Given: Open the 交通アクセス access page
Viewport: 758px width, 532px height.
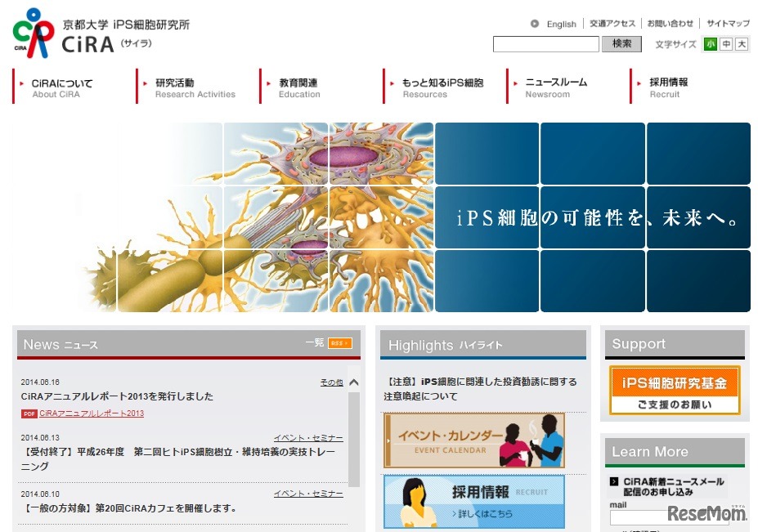Looking at the screenshot, I should coord(612,24).
